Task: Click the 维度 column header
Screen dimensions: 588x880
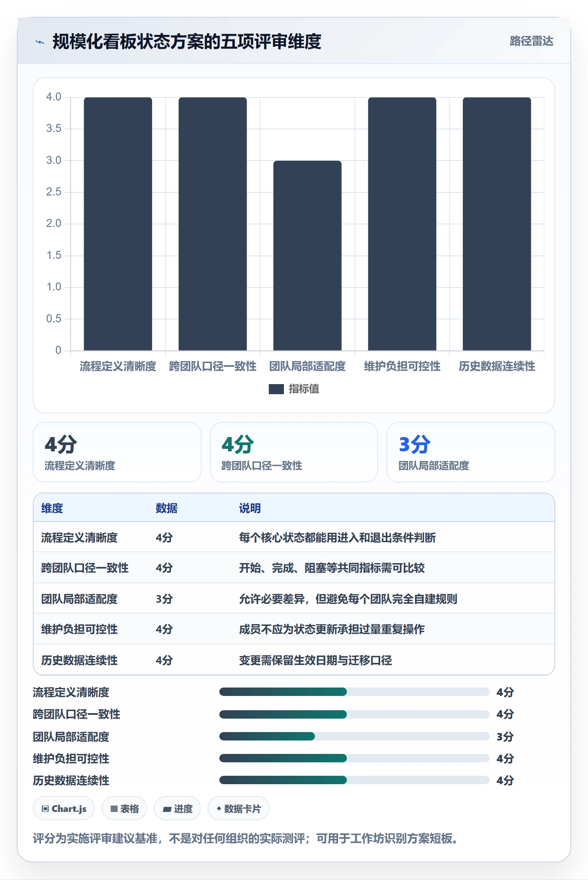Action: pos(52,508)
